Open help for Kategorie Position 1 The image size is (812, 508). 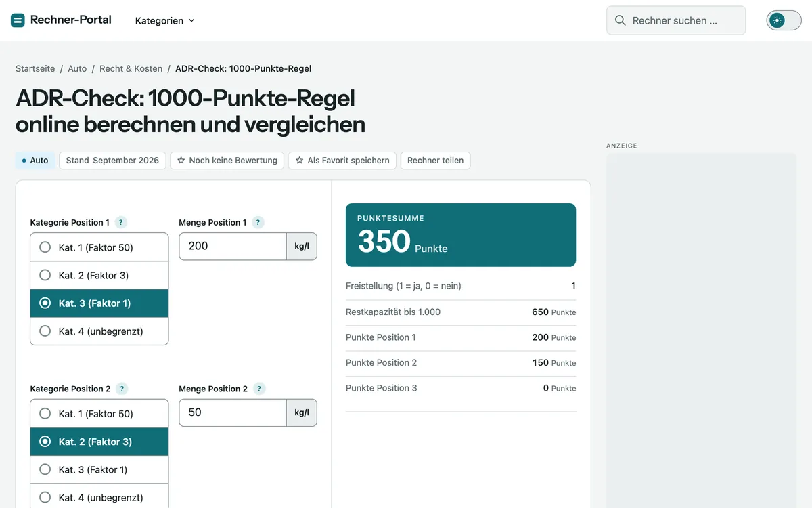point(121,222)
